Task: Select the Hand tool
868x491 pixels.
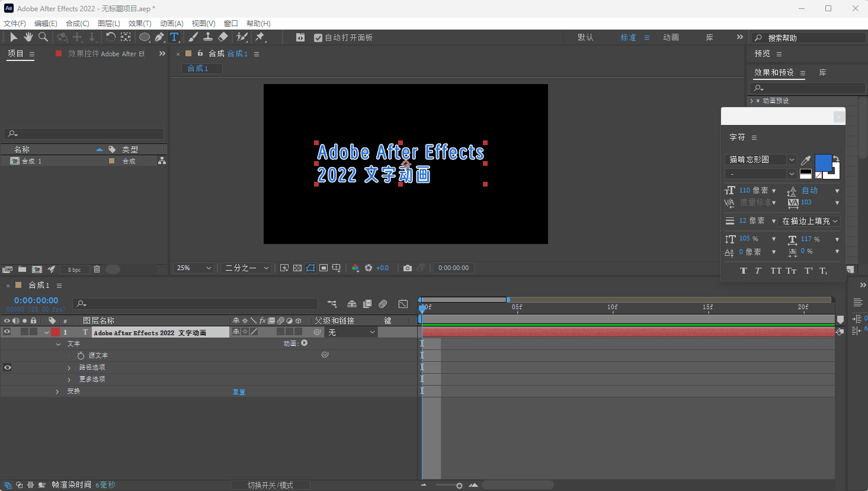Action: pyautogui.click(x=28, y=37)
